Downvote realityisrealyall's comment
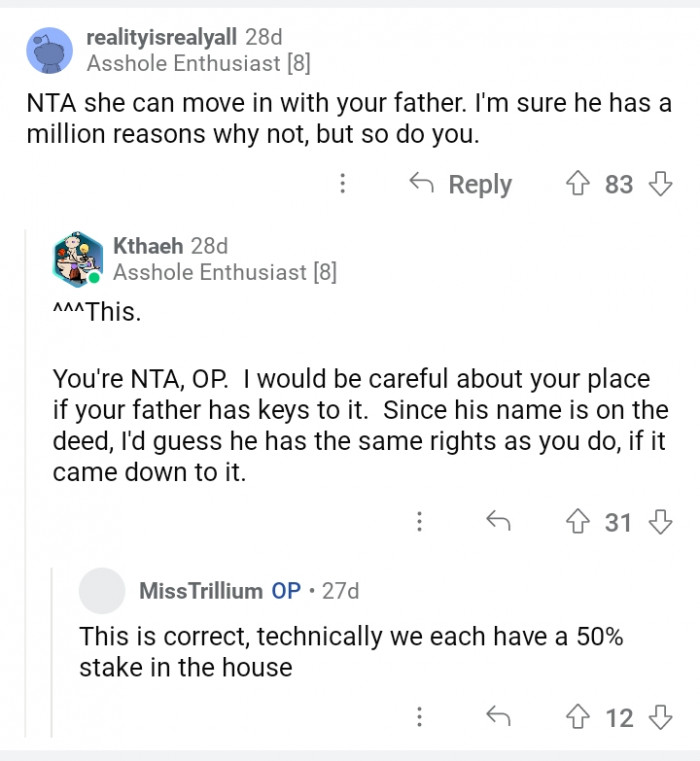 (659, 184)
